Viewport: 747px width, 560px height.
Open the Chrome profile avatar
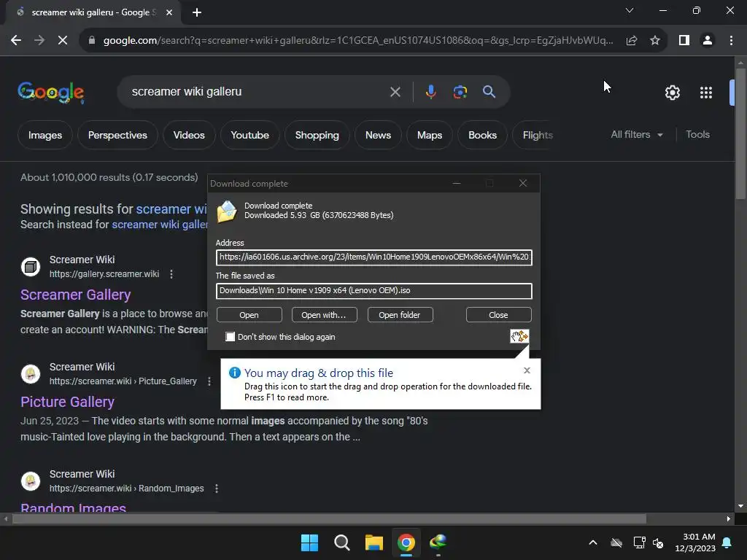tap(708, 41)
